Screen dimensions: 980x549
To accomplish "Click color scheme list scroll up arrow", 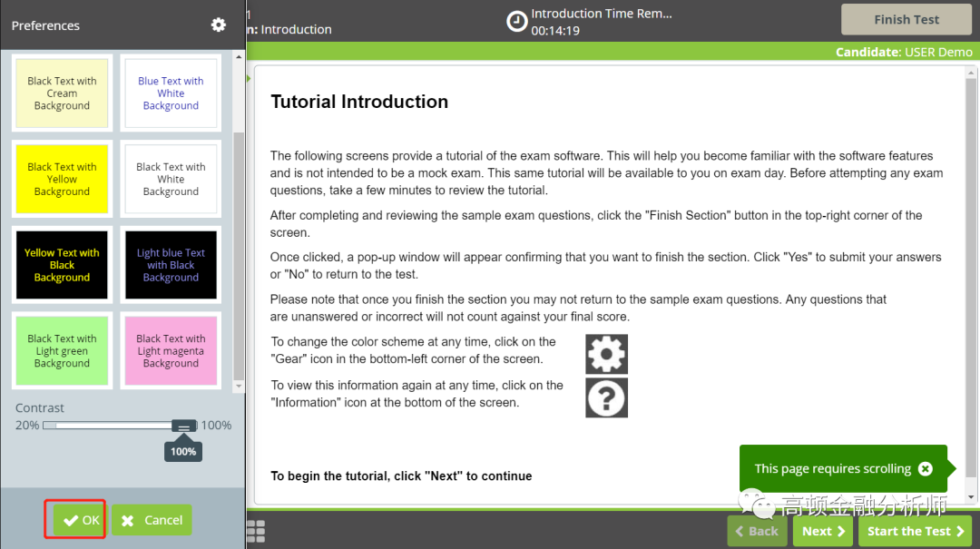I will pos(239,57).
